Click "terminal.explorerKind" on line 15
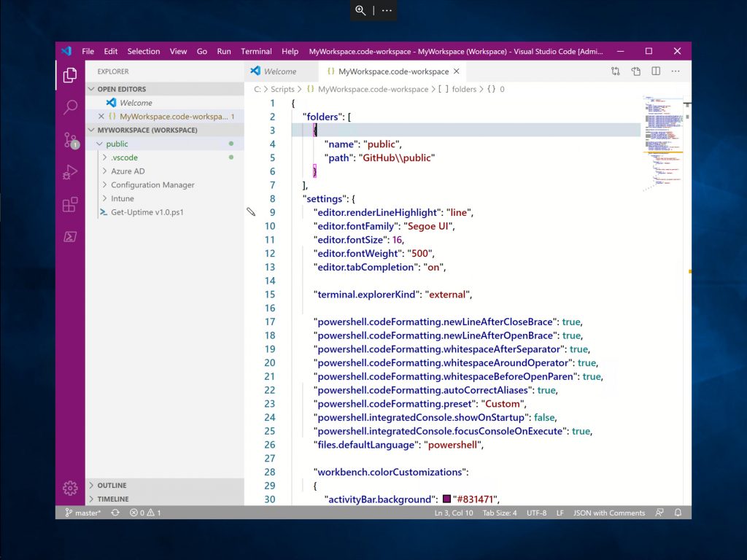 pyautogui.click(x=366, y=295)
